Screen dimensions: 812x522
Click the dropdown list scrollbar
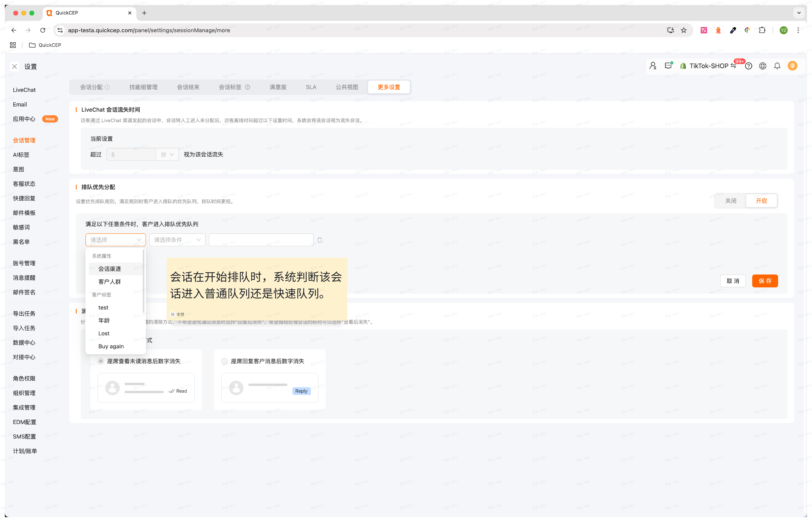pos(143,281)
